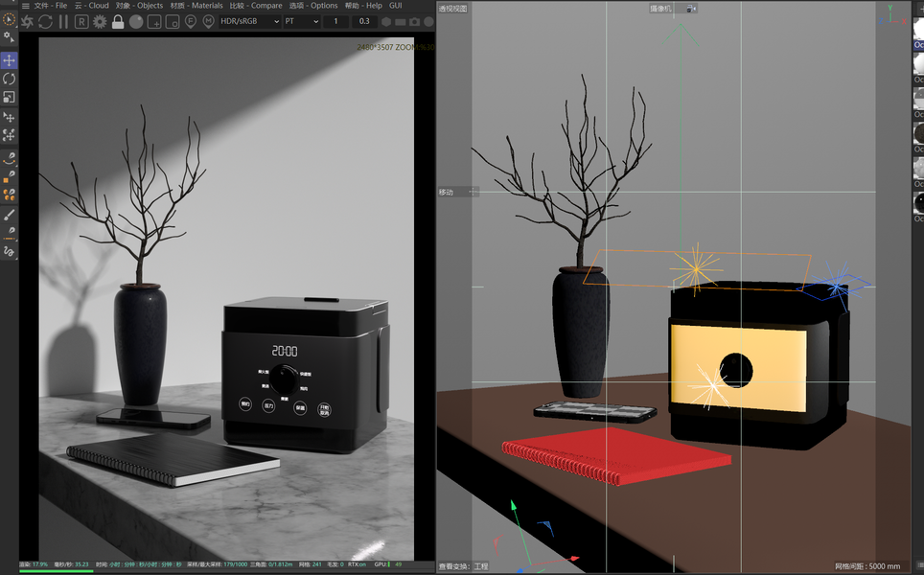Select the orange guide line pen tool
This screenshot has width=924, height=575.
pyautogui.click(x=9, y=233)
